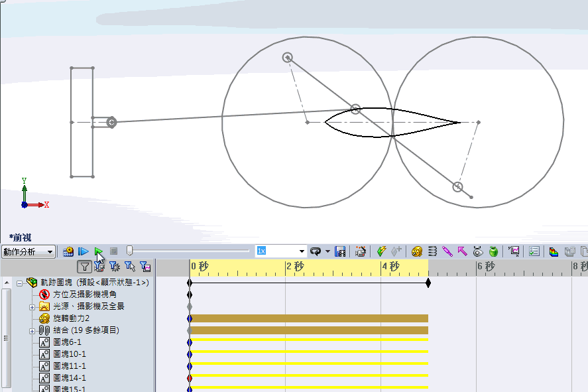The height and width of the screenshot is (392, 588).
Task: Click the tree scroll up arrow
Action: (x=7, y=282)
